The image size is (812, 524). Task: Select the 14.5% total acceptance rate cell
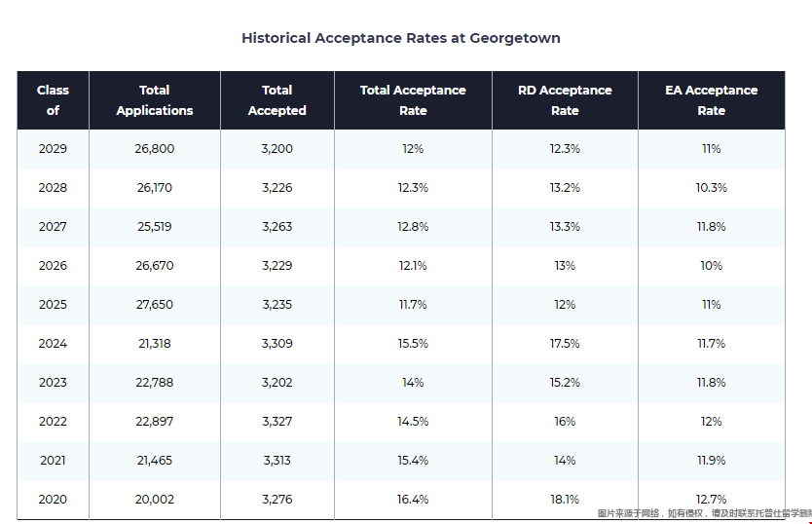click(x=413, y=422)
